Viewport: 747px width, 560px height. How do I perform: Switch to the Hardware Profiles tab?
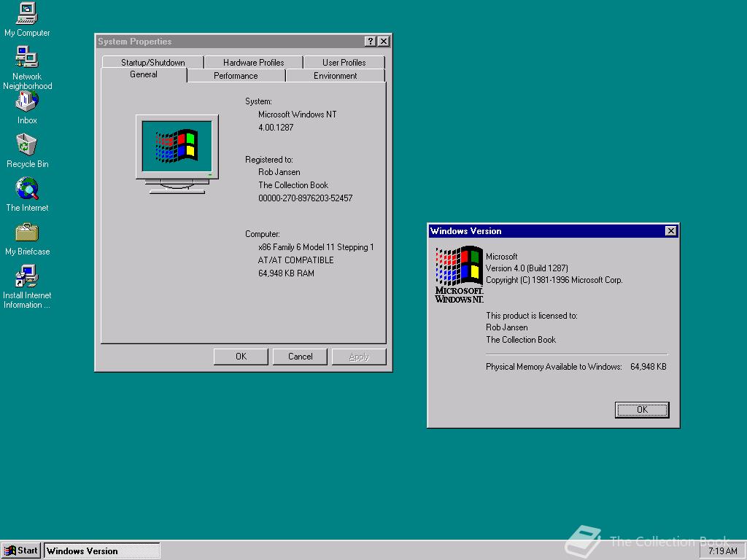(x=253, y=63)
